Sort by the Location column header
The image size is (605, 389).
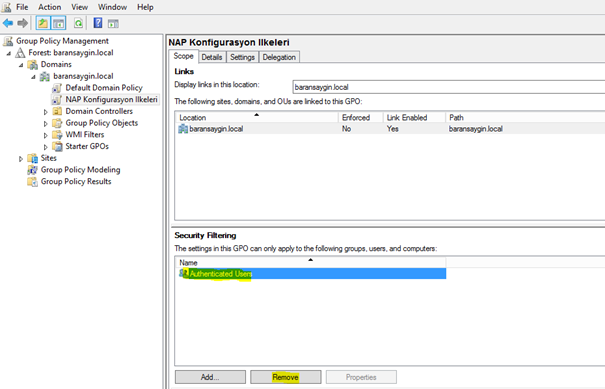pyautogui.click(x=257, y=117)
